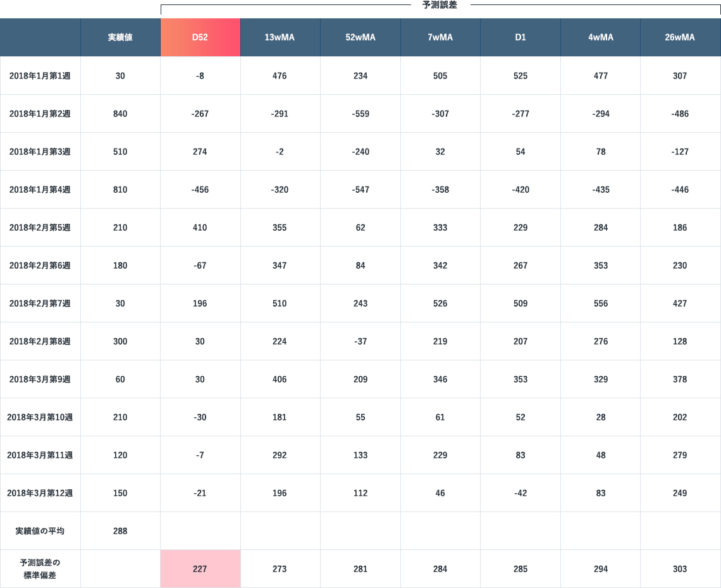Select the 2018年1月第1週 row label
The image size is (721, 588).
tap(40, 76)
